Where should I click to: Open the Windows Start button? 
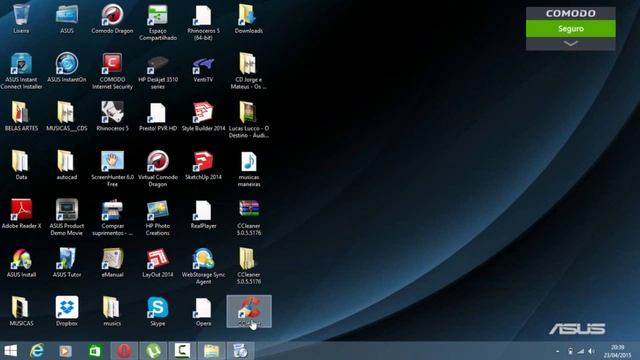point(10,351)
